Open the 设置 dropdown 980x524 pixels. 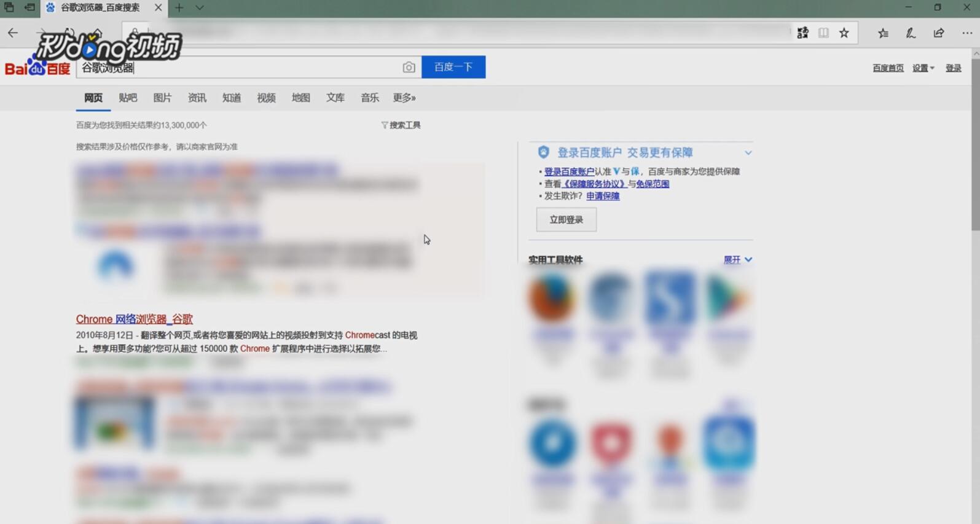click(923, 68)
